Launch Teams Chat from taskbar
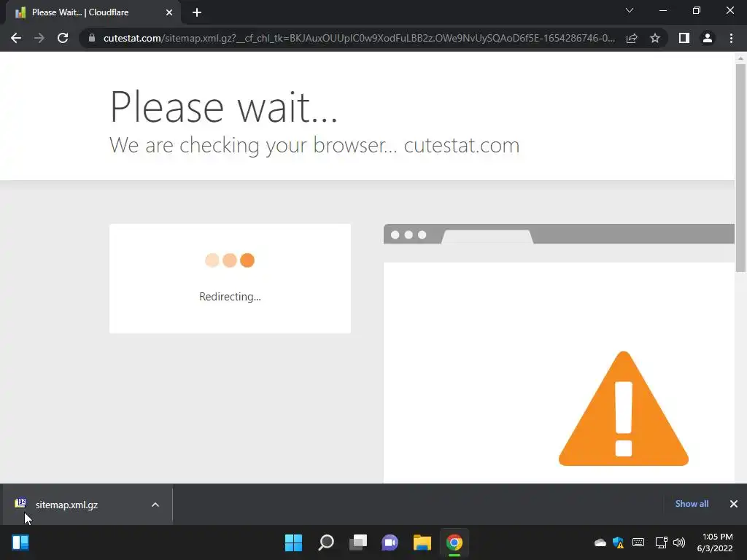747x560 pixels. point(390,542)
